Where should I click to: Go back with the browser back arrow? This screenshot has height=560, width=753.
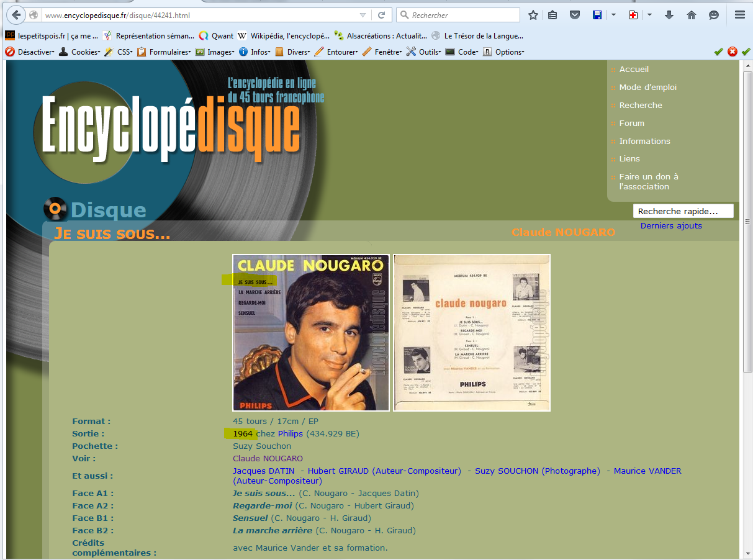16,15
